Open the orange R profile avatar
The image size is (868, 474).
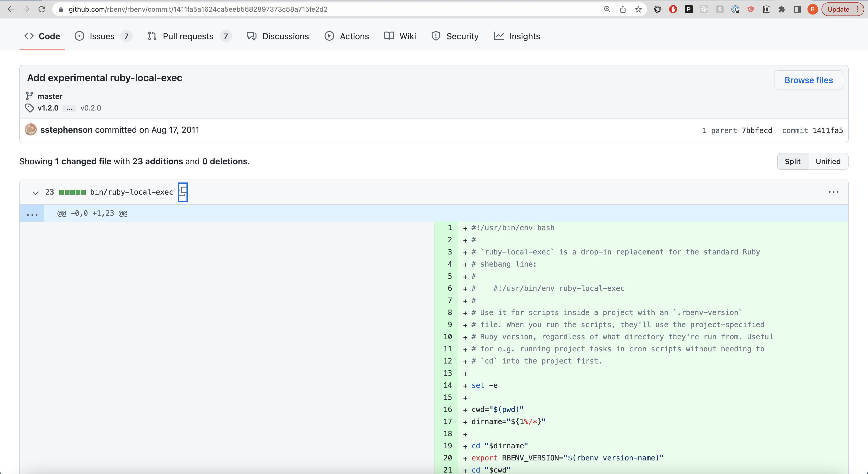point(813,9)
